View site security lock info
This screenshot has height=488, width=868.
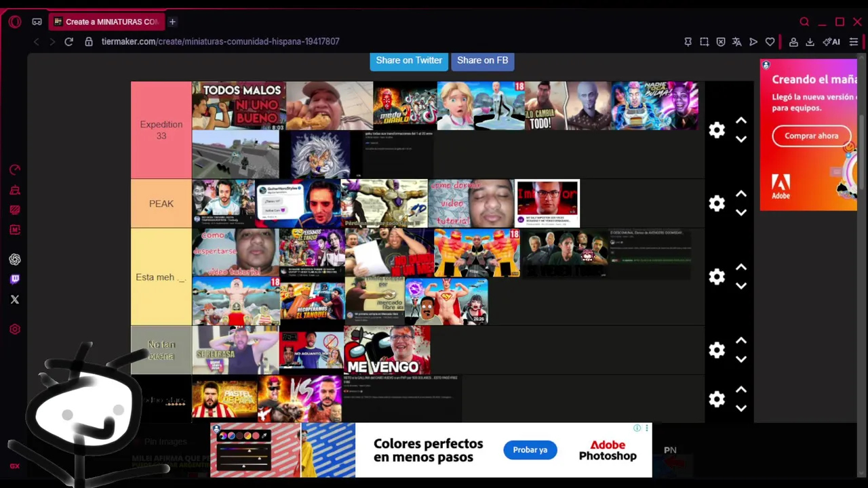[89, 41]
